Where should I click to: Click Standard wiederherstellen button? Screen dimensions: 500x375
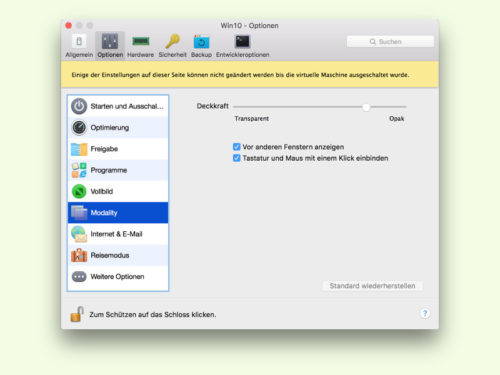coord(372,286)
